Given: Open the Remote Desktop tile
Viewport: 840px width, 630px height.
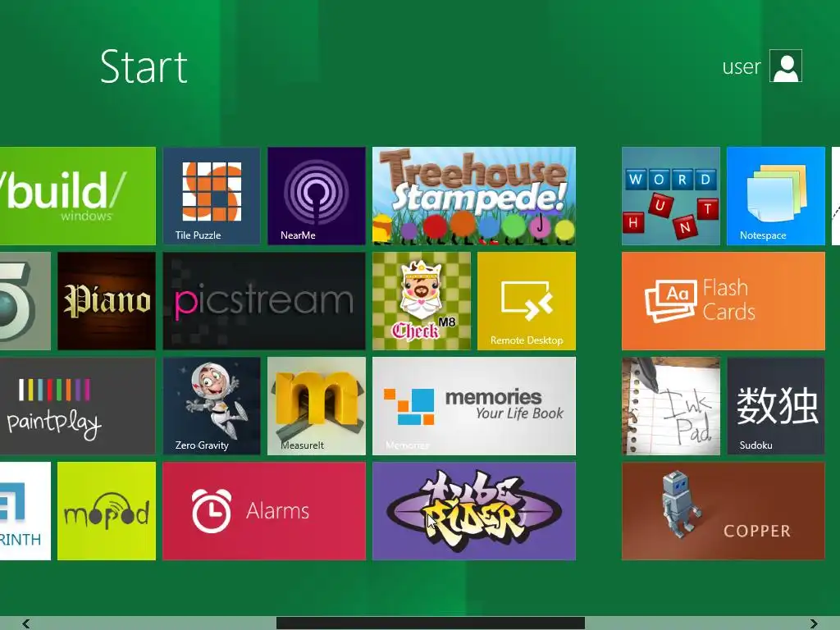Looking at the screenshot, I should click(x=527, y=301).
